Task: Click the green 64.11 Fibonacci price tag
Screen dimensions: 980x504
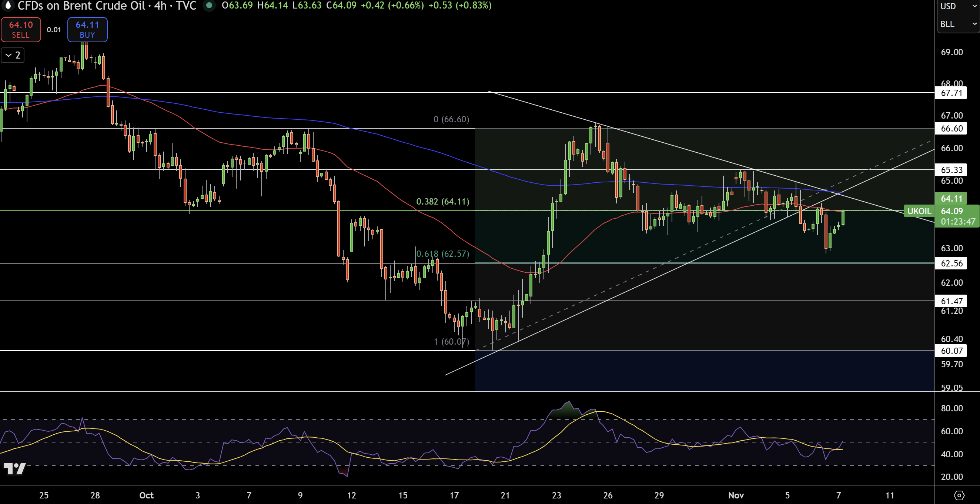Action: (951, 198)
